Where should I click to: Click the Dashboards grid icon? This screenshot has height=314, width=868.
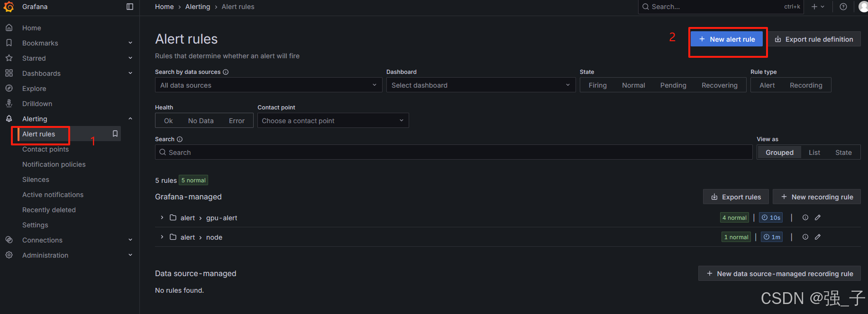tap(9, 73)
